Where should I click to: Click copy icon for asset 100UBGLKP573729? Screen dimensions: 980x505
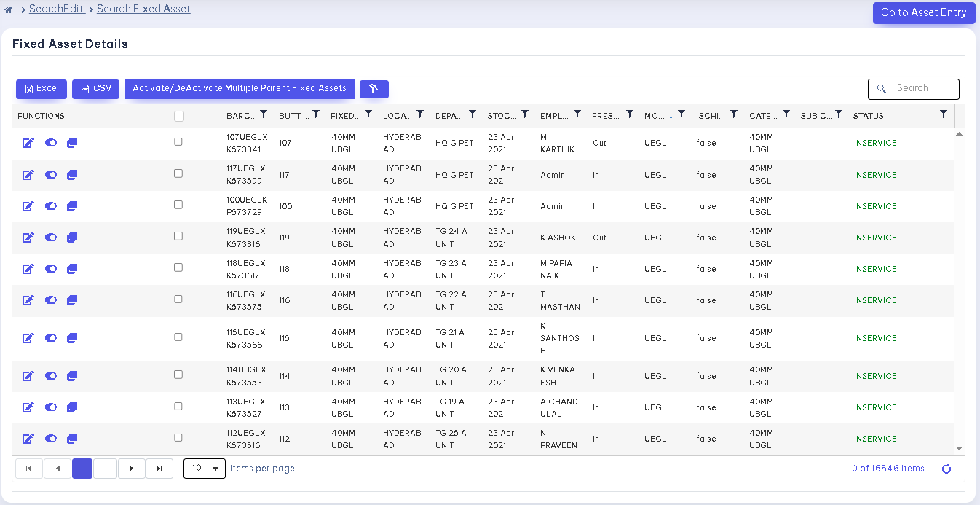(x=72, y=206)
